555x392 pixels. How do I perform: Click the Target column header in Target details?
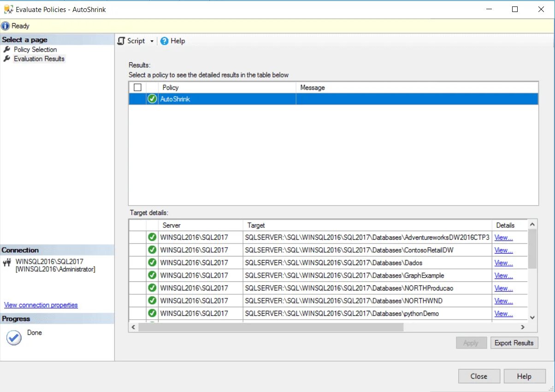pyautogui.click(x=367, y=225)
